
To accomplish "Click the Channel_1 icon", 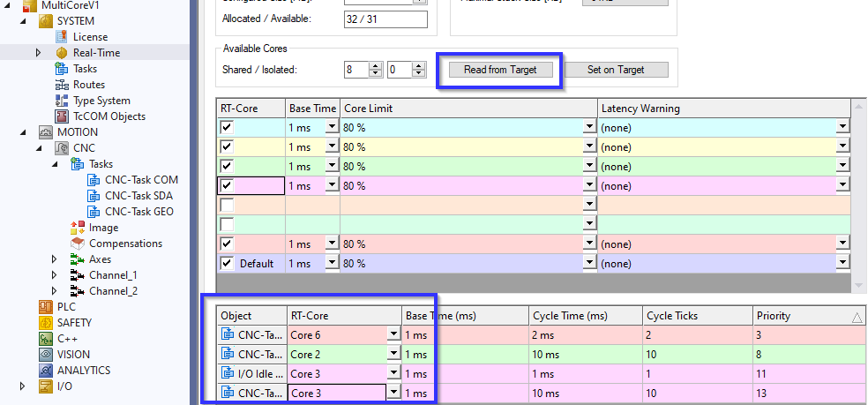I will click(x=78, y=275).
